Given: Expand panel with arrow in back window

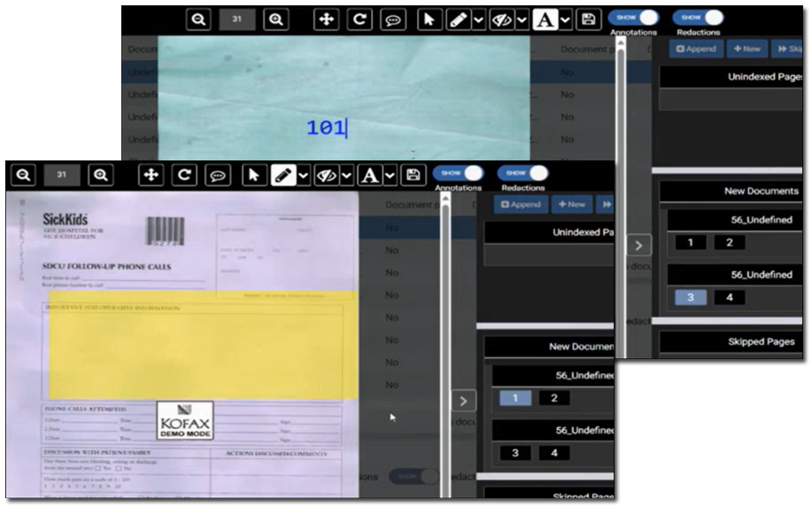Looking at the screenshot, I should [638, 246].
